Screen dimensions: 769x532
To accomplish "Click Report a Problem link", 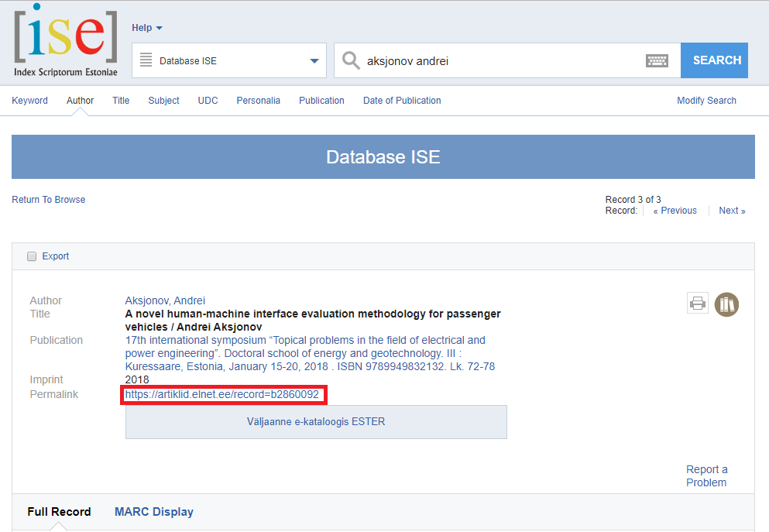I will pyautogui.click(x=707, y=476).
